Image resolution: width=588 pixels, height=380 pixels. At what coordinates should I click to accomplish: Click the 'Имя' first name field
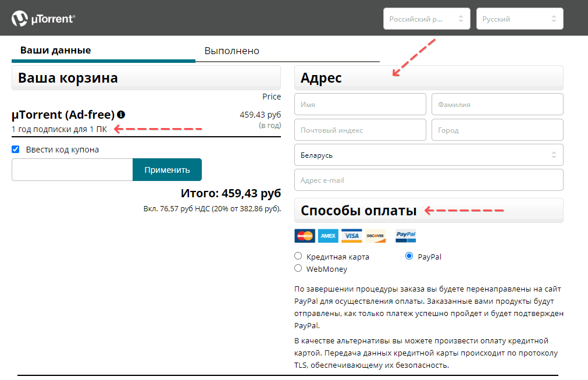point(360,104)
